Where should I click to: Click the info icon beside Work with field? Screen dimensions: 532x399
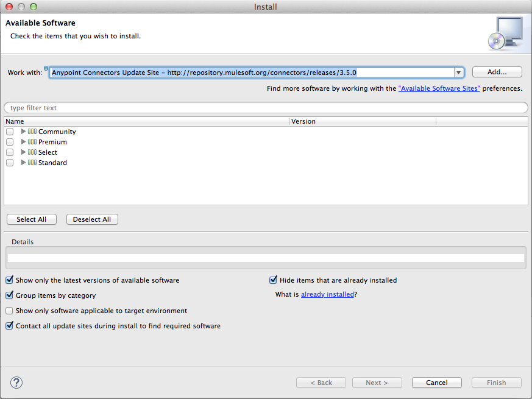[46, 68]
